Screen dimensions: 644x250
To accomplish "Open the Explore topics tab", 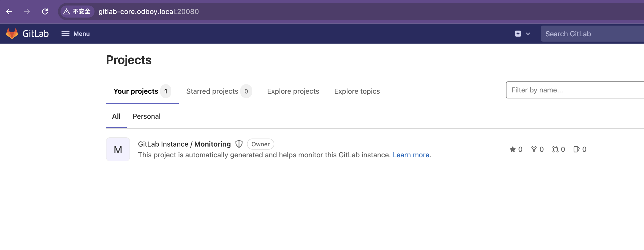I will (357, 91).
